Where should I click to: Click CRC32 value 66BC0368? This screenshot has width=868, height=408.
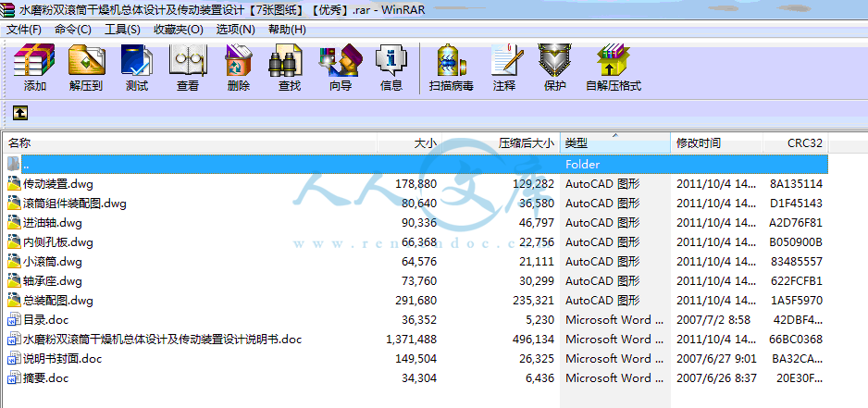tap(796, 340)
